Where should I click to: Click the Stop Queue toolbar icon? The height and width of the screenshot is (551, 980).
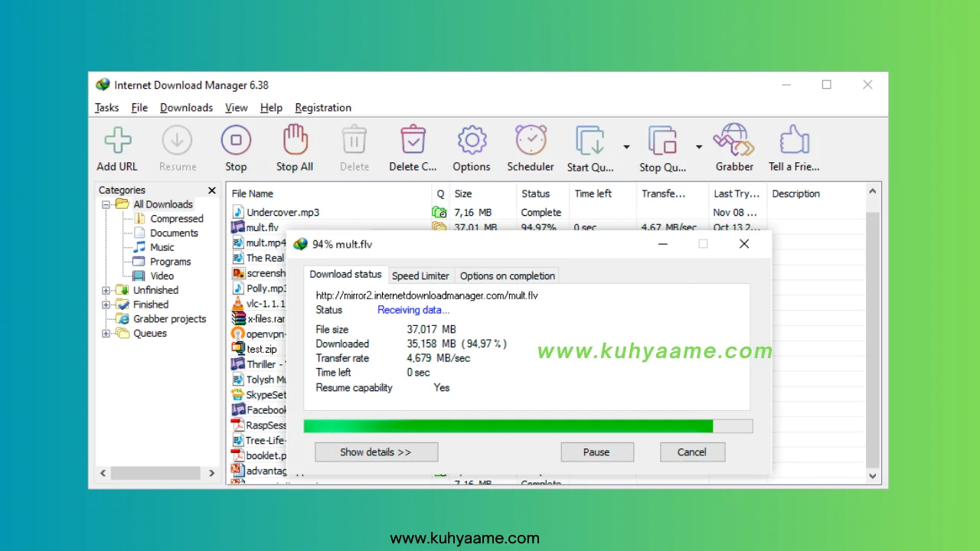click(662, 142)
